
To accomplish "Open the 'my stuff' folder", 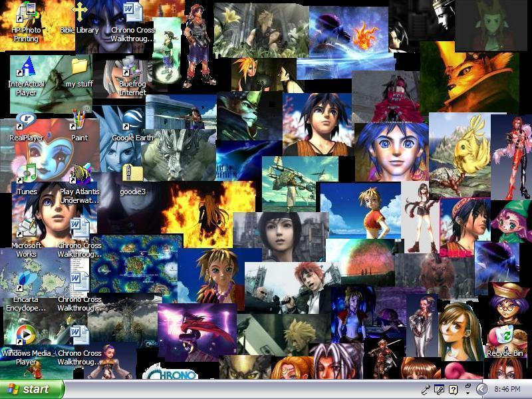I will tap(79, 72).
